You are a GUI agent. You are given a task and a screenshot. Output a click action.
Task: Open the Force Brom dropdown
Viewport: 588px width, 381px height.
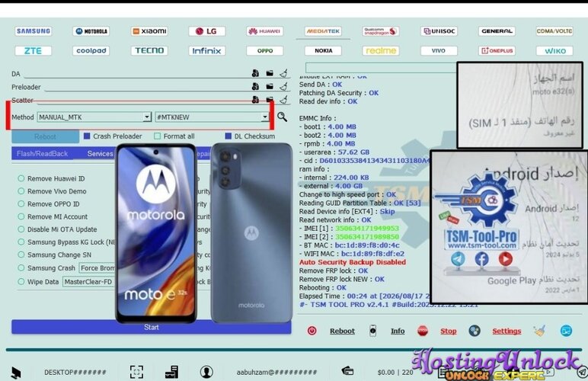pos(97,267)
